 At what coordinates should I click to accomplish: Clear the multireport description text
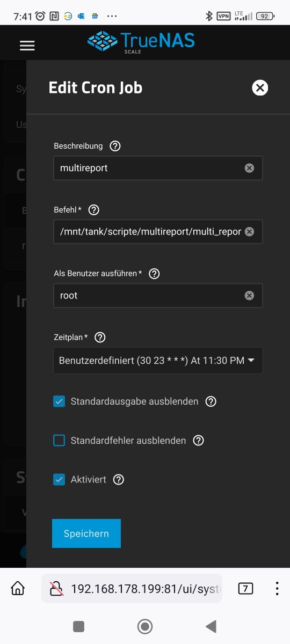pos(249,168)
